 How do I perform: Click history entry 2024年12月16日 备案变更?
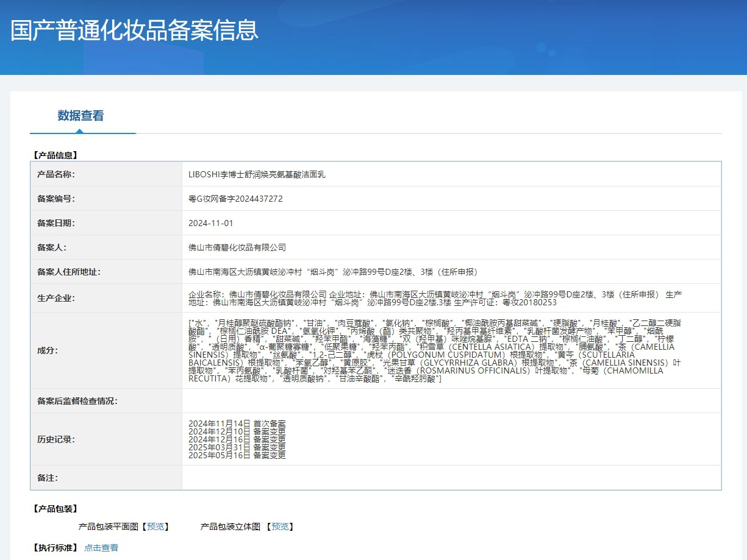(237, 439)
